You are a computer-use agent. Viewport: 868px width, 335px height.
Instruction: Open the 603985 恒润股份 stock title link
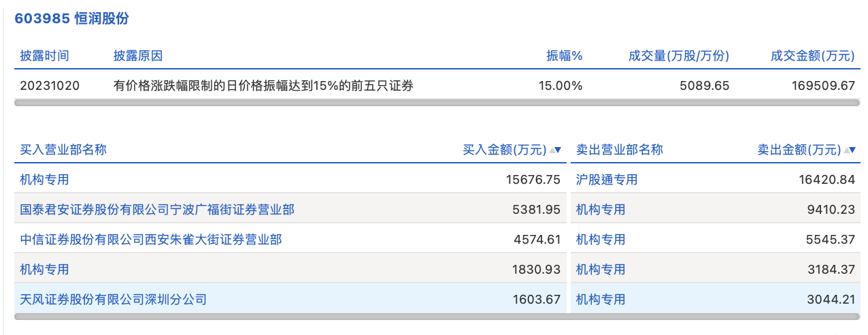(72, 19)
